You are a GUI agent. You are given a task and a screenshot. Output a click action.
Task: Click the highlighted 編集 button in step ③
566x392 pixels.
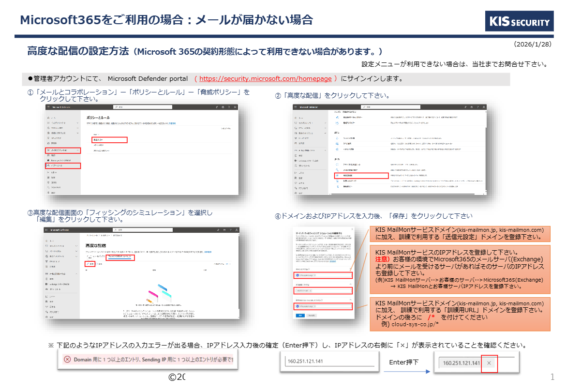click(x=90, y=264)
